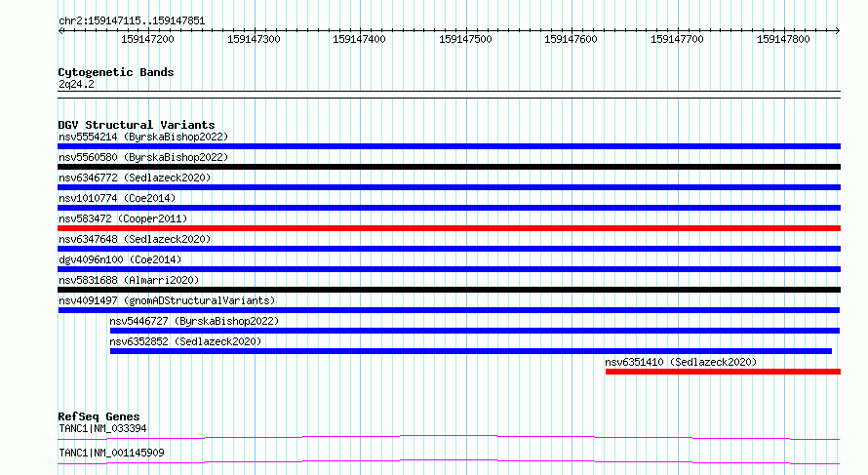Open variant nsv5554214 (ByrskaBishop2022) label

(x=143, y=137)
